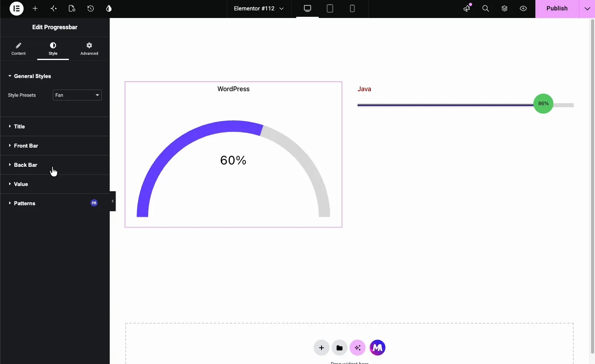Switch to the Advanced tab
595x364 pixels.
pyautogui.click(x=89, y=49)
